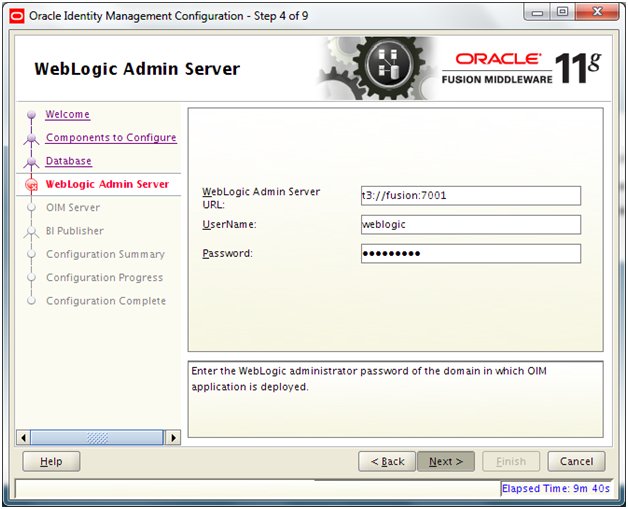628x509 pixels.
Task: Click the Welcome step link
Action: click(x=67, y=114)
